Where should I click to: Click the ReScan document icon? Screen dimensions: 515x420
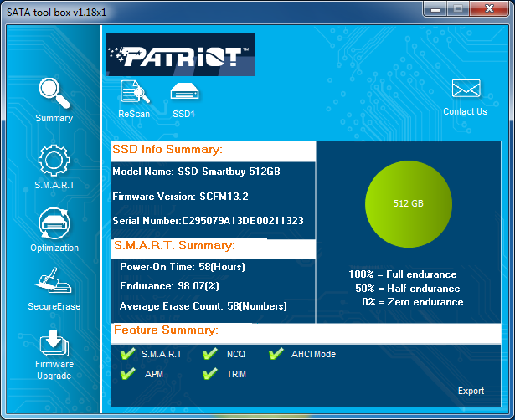(x=135, y=91)
